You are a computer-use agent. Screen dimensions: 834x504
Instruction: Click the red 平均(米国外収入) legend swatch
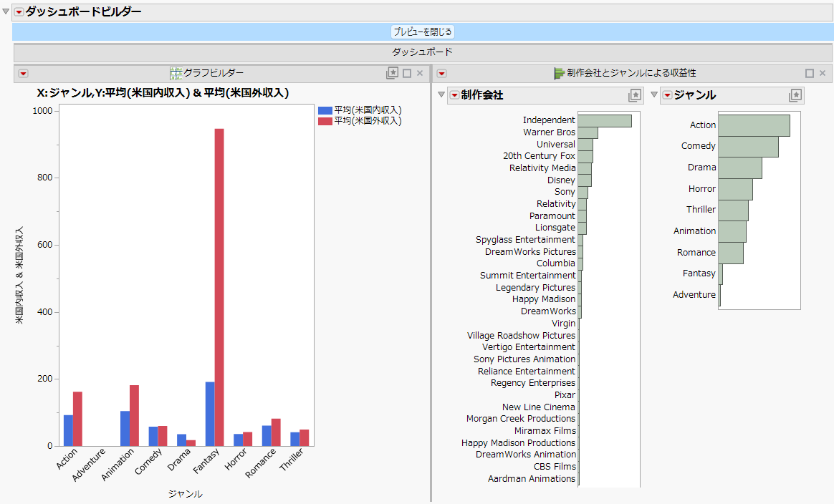coord(325,121)
